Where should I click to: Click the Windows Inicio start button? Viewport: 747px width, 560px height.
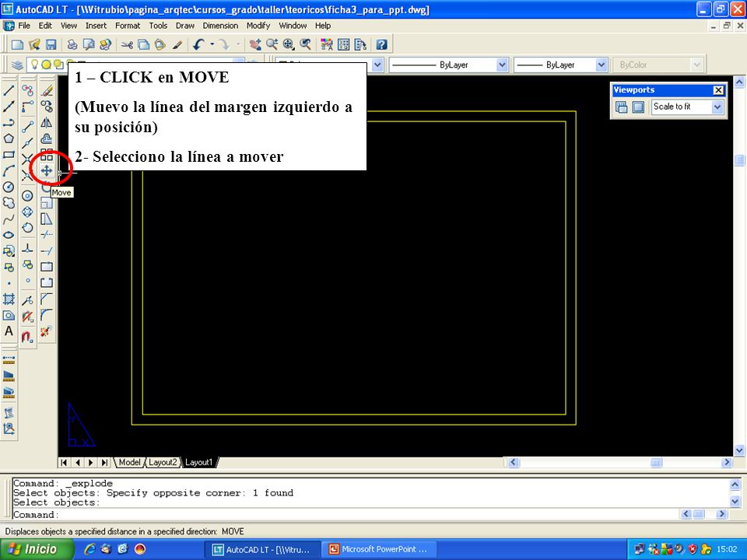point(37,549)
